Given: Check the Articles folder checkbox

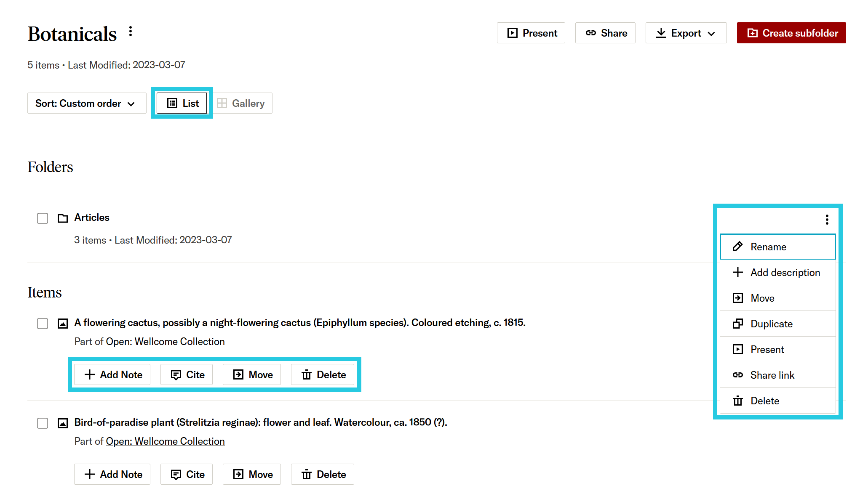Looking at the screenshot, I should [x=42, y=218].
